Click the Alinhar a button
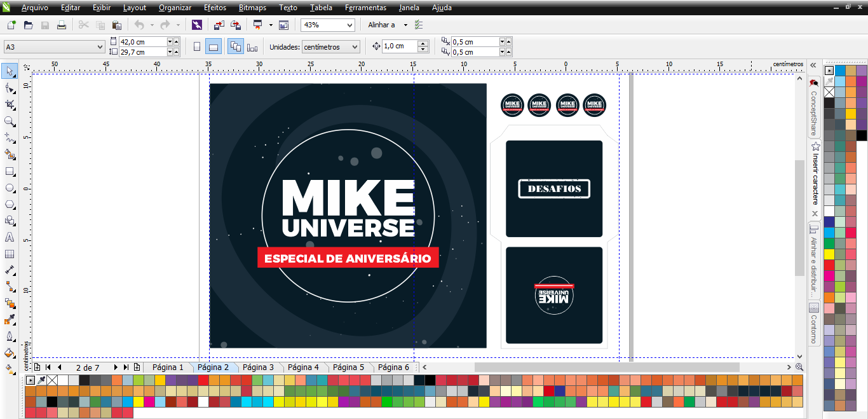This screenshot has height=419, width=868. click(381, 25)
